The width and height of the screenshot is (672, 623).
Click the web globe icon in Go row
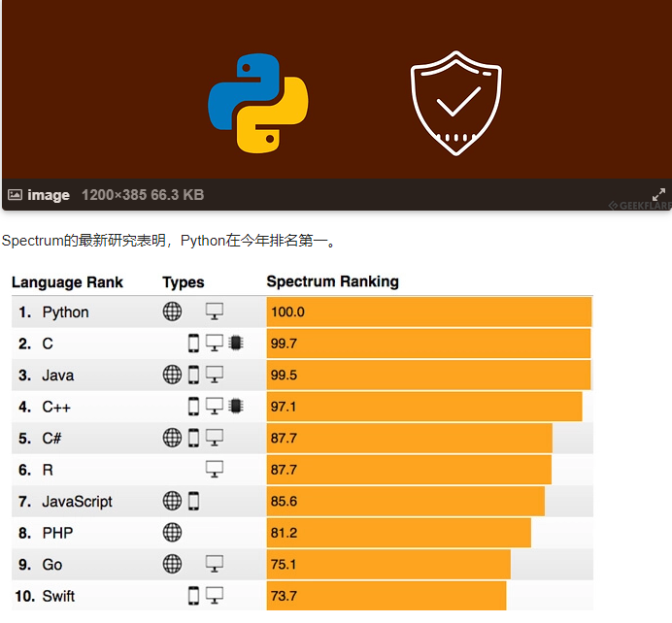172,564
